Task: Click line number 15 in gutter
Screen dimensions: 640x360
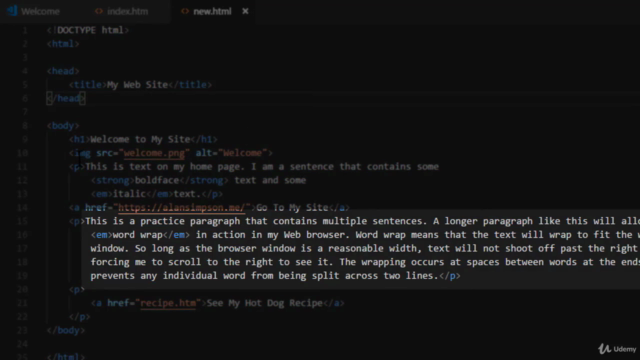Action: coord(22,221)
